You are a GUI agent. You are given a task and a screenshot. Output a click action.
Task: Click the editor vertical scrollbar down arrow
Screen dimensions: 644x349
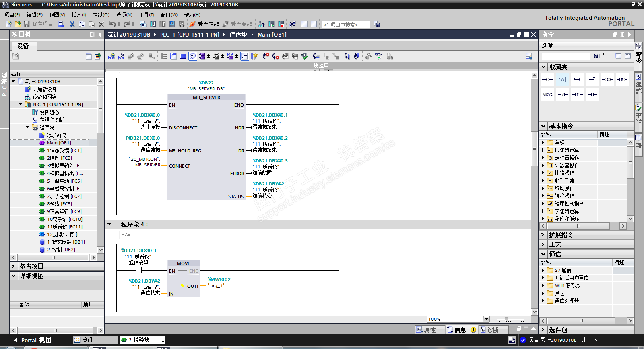[x=535, y=312]
